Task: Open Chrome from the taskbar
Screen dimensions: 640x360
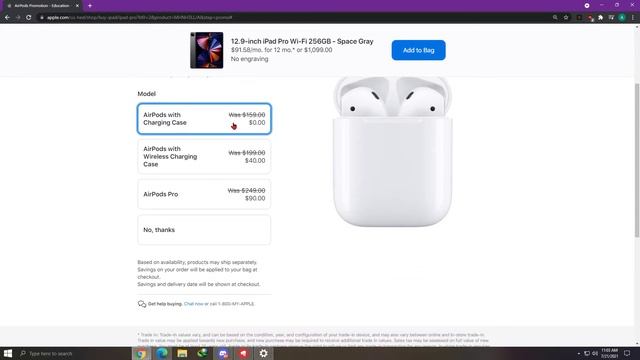Action: click(x=141, y=353)
